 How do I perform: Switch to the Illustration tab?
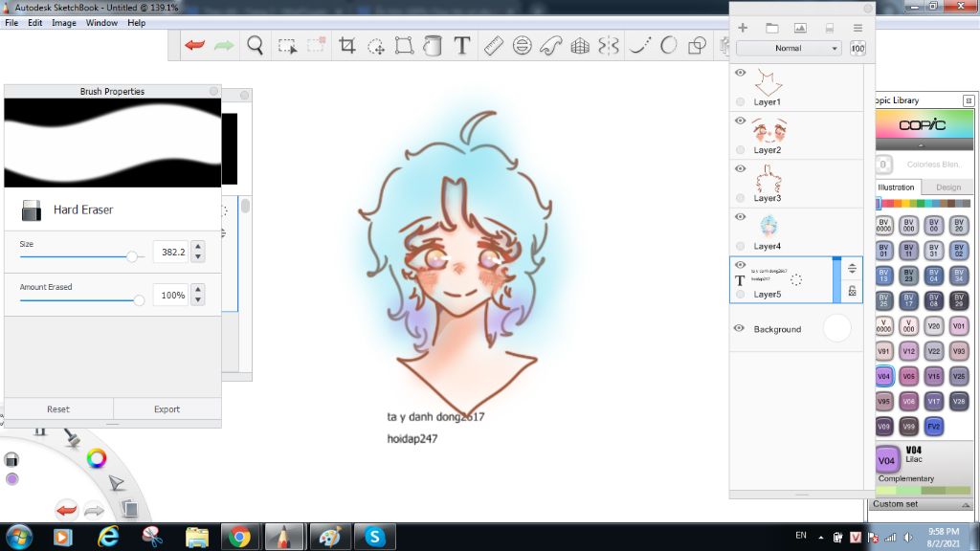pos(896,187)
